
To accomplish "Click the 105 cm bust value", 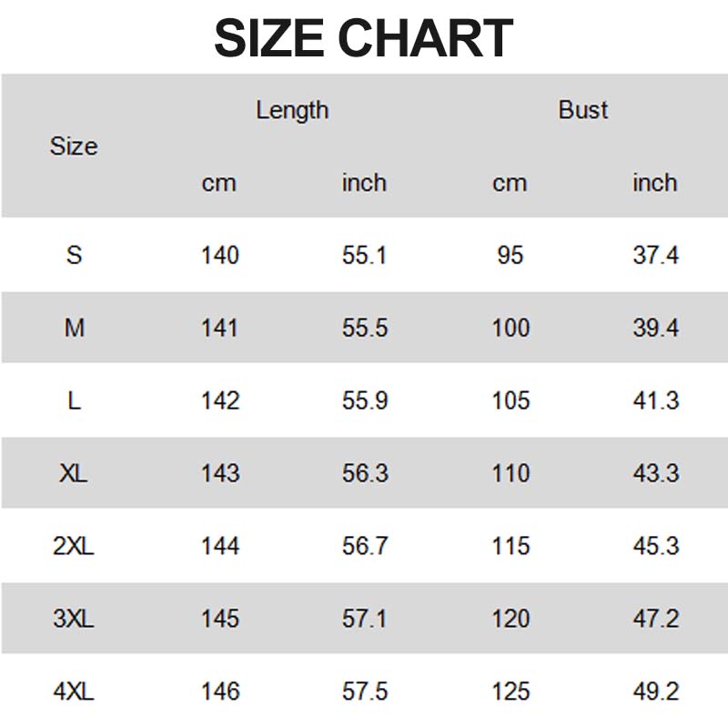I will point(511,401).
